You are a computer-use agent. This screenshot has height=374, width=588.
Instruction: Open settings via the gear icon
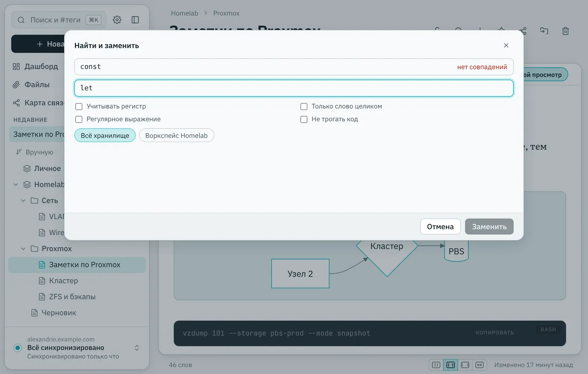tap(117, 20)
